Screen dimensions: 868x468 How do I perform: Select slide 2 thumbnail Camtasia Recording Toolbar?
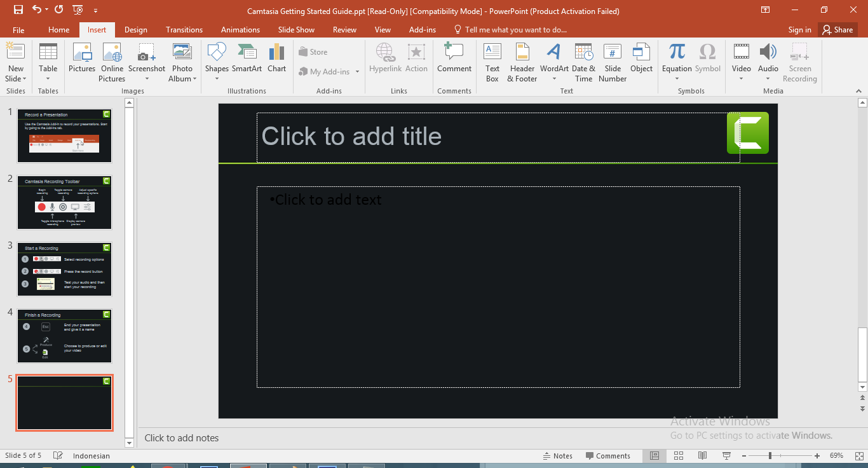64,203
